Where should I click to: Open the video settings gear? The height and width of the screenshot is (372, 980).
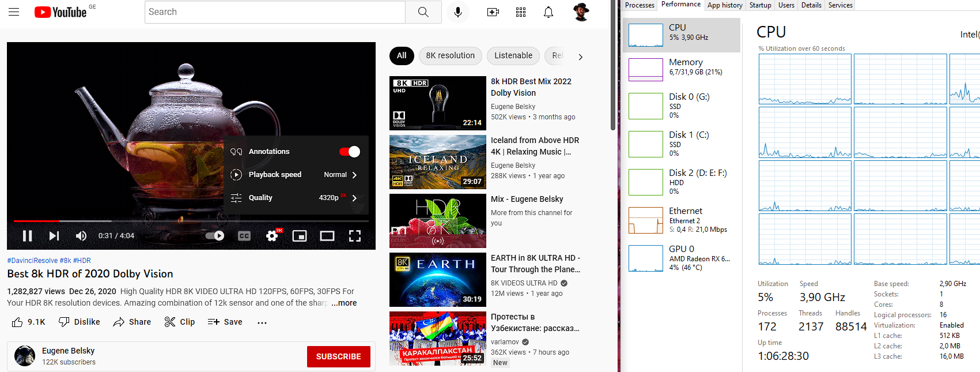point(272,236)
